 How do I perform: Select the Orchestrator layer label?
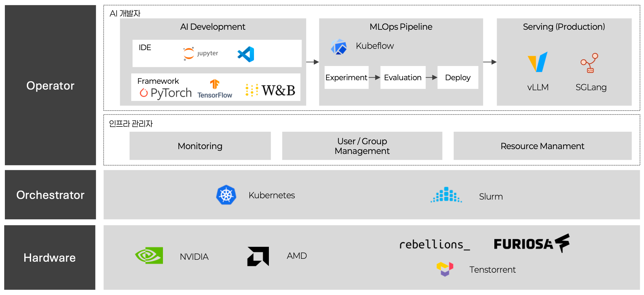[x=50, y=195]
